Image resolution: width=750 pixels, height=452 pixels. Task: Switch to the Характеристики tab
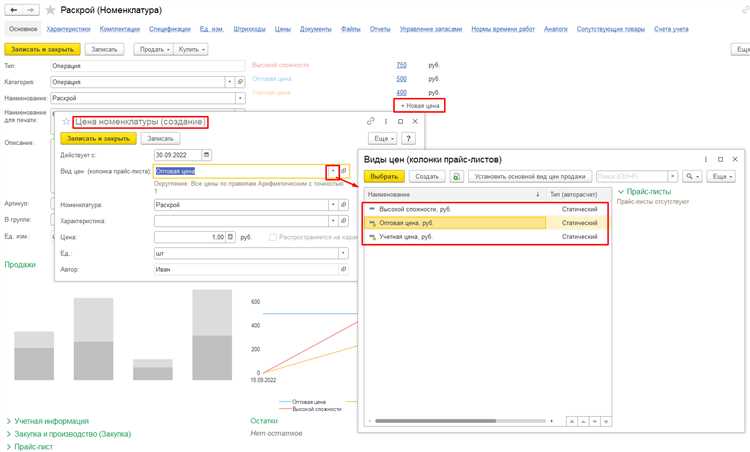coord(69,30)
